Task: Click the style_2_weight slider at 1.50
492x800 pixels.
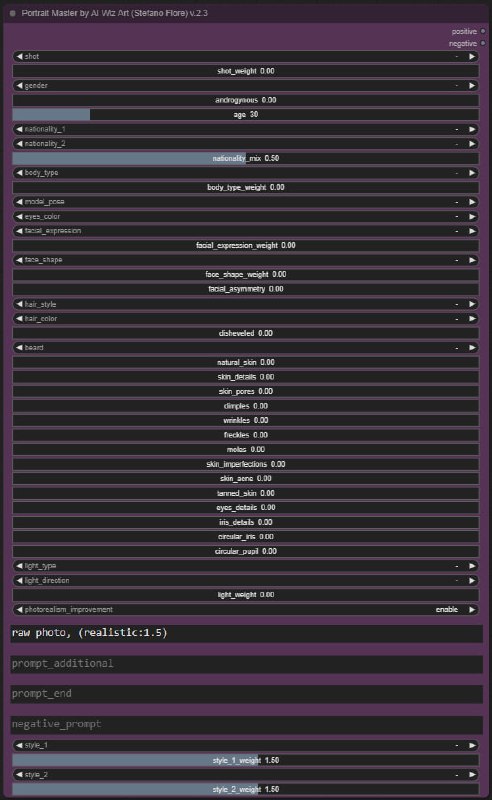Action: [245, 789]
